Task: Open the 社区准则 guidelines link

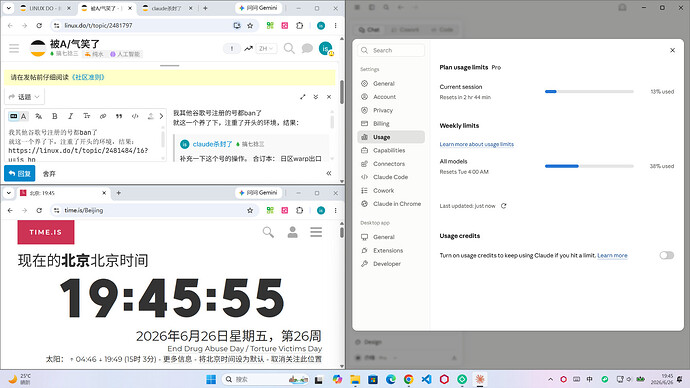Action: tap(88, 77)
